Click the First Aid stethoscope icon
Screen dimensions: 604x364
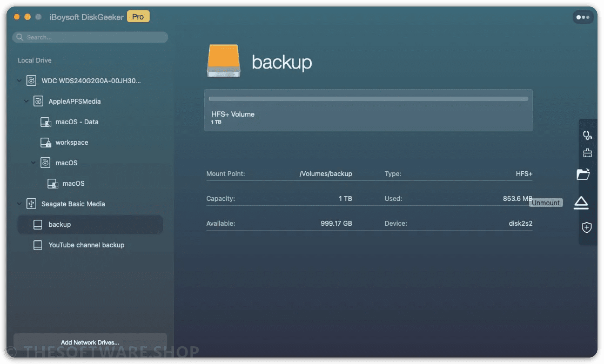click(x=587, y=135)
